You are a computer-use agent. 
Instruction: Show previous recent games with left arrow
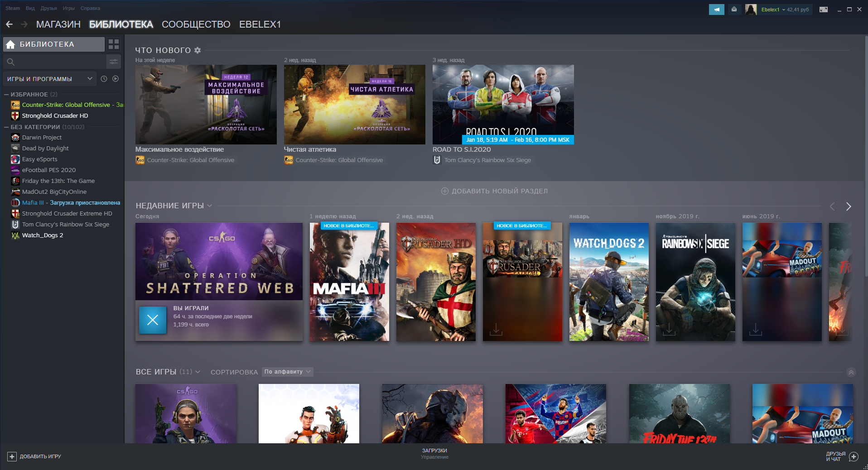click(x=832, y=206)
